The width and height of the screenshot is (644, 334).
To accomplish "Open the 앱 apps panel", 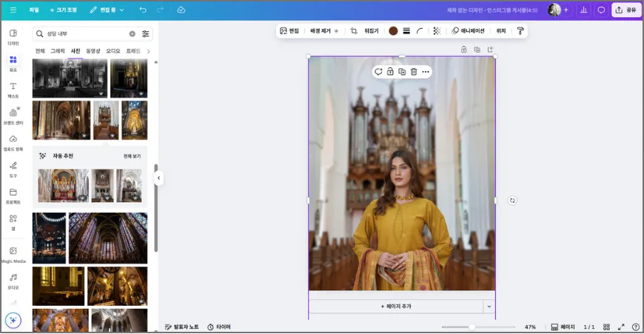I will click(x=13, y=222).
